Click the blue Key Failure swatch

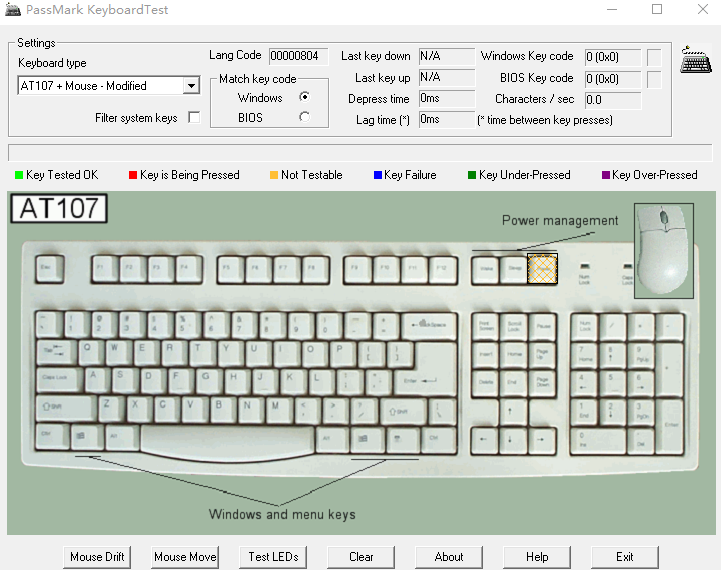pyautogui.click(x=378, y=175)
